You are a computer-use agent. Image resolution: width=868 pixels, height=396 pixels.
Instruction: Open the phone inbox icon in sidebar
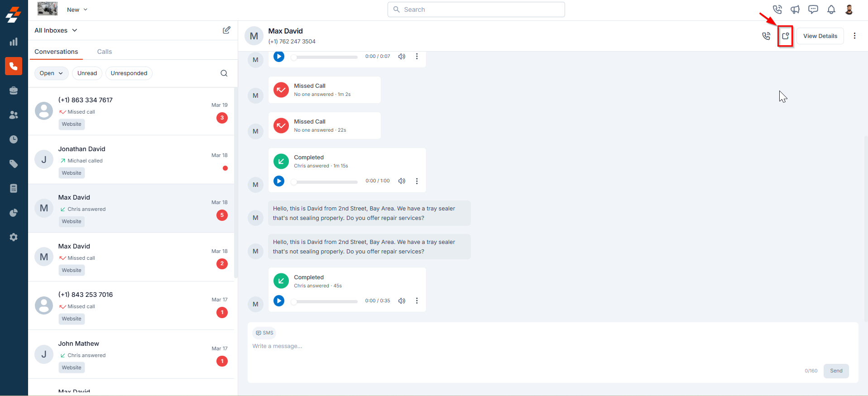[x=14, y=66]
